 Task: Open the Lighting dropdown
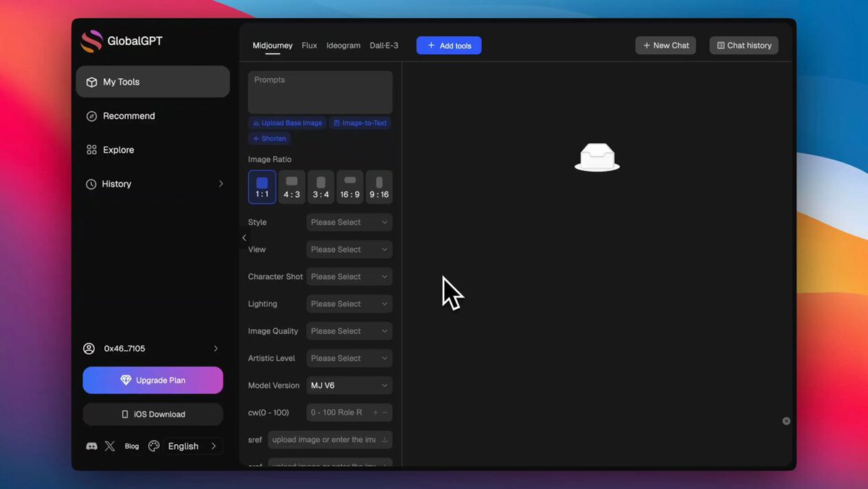click(349, 304)
